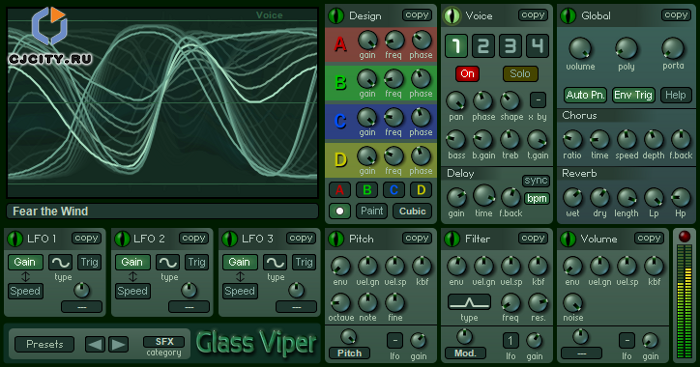This screenshot has height=367, width=700.
Task: Open the Filter lfo number selector
Action: [x=511, y=341]
